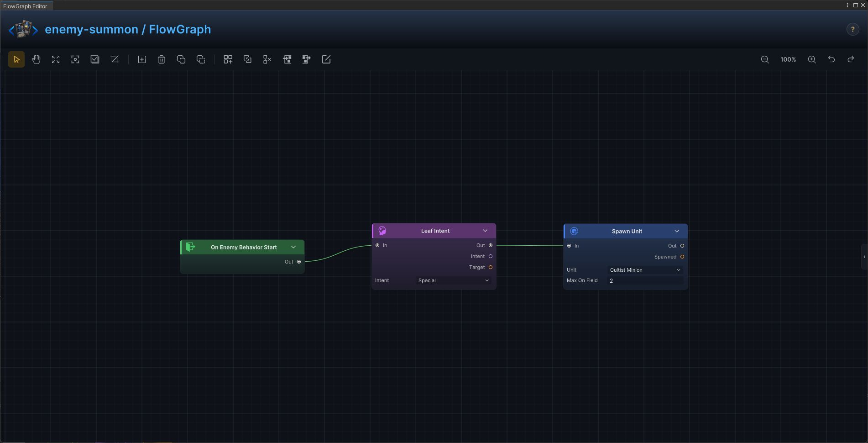This screenshot has width=868, height=443.
Task: Click the Leaf Intent In port
Action: [377, 245]
